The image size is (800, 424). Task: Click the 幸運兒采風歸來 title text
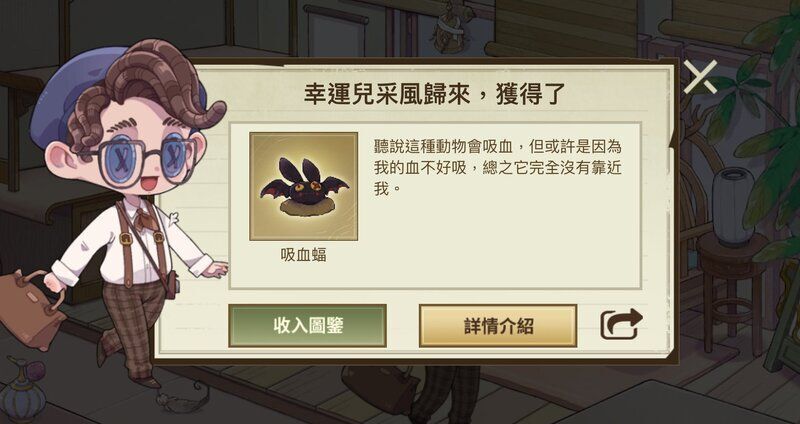386,95
